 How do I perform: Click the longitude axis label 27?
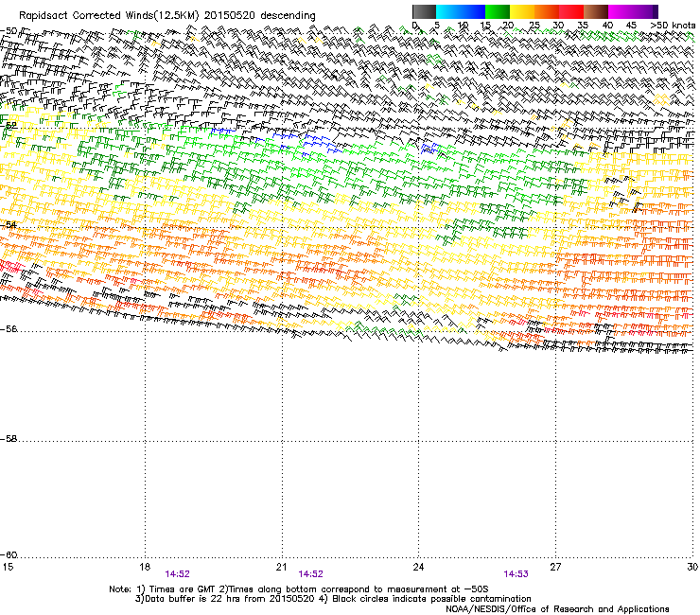(555, 567)
